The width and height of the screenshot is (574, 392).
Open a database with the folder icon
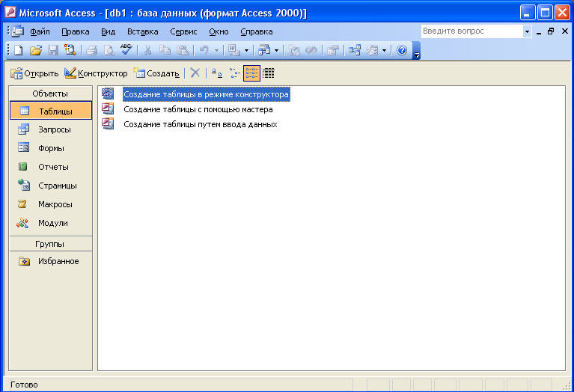tap(35, 50)
